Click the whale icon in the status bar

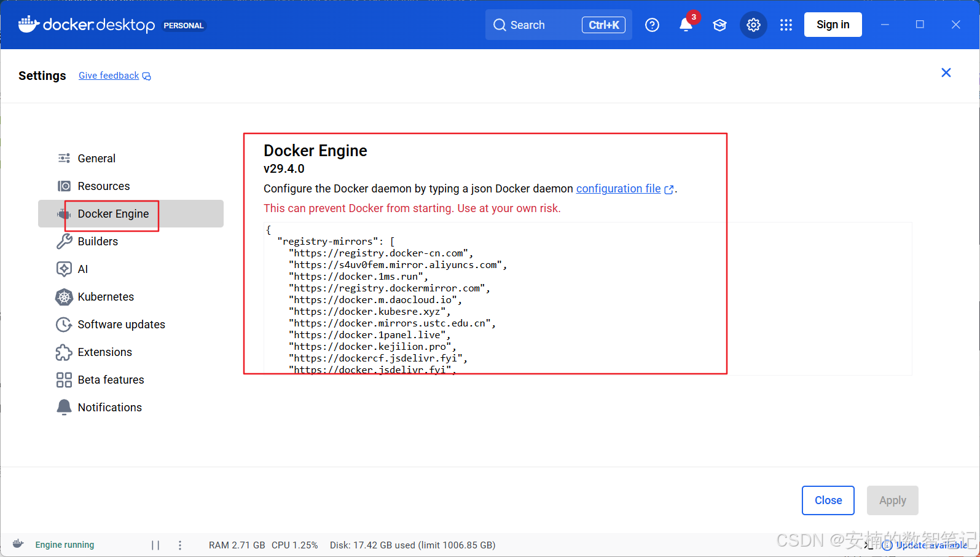click(18, 544)
